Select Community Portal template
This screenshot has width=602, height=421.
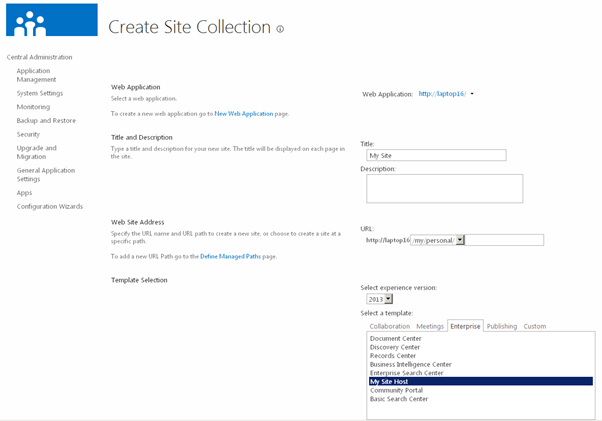(x=396, y=390)
